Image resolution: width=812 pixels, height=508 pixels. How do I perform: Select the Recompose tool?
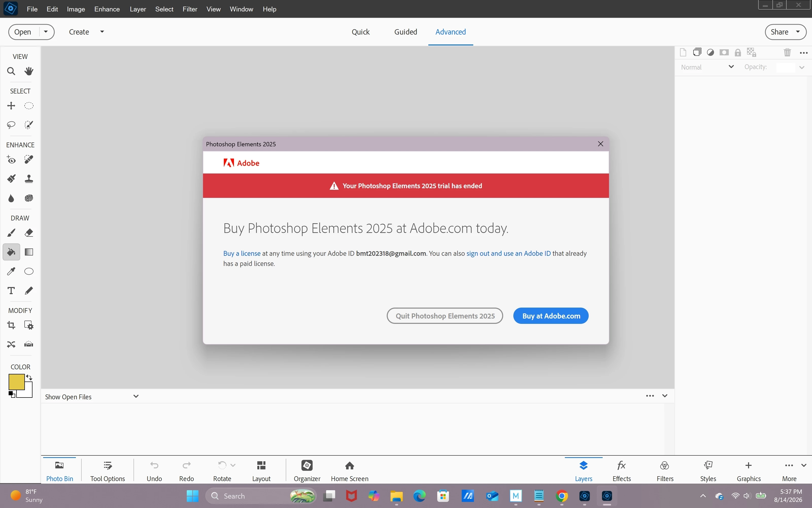click(29, 325)
